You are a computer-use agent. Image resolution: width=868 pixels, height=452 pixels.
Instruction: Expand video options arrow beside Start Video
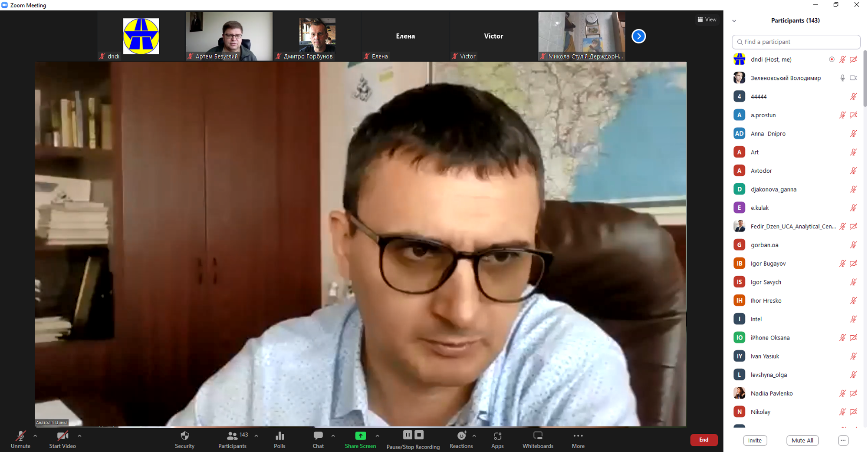tap(79, 436)
